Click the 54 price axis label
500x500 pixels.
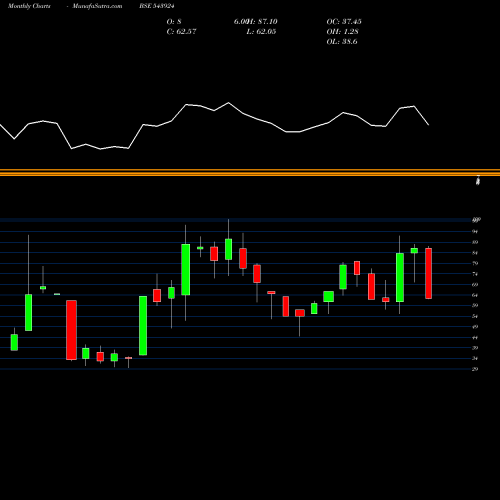[475, 316]
